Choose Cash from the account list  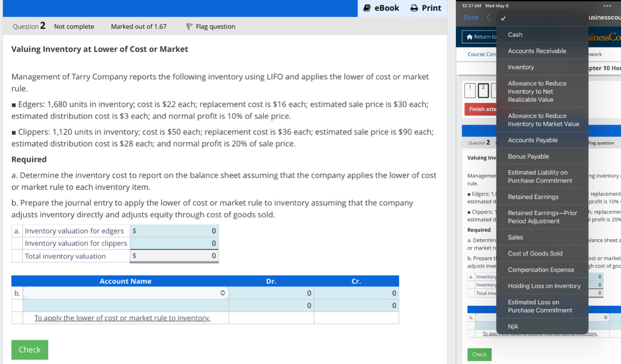pyautogui.click(x=515, y=34)
